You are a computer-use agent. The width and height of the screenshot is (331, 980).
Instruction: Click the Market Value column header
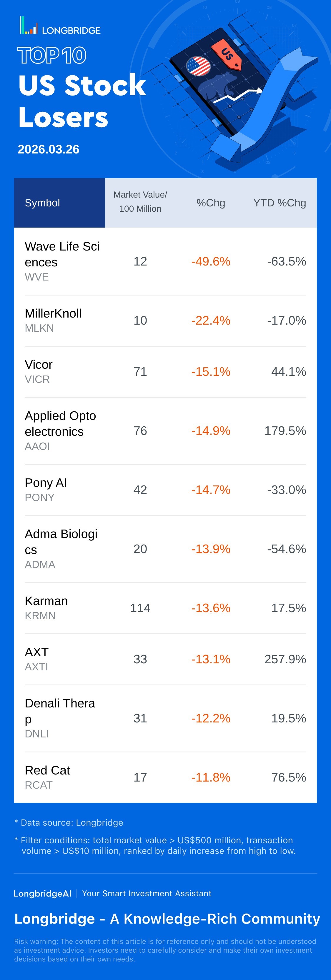tap(140, 202)
